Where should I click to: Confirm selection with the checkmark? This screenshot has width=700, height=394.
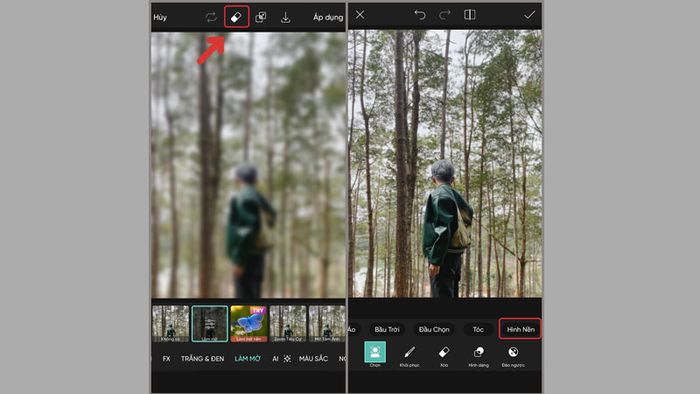(x=529, y=15)
